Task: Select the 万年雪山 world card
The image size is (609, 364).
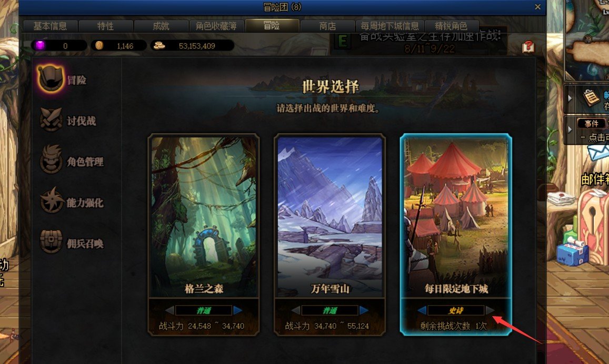Action: tap(330, 235)
